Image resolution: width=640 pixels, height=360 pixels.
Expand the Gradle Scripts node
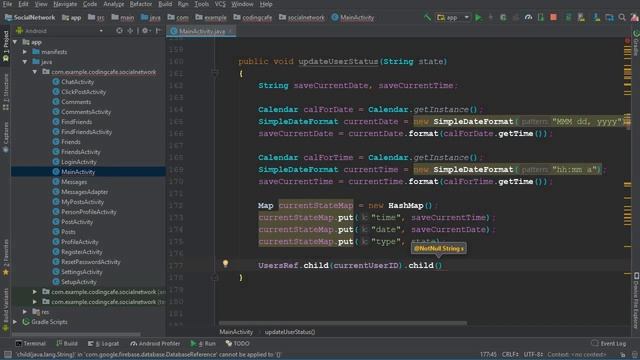pos(15,322)
